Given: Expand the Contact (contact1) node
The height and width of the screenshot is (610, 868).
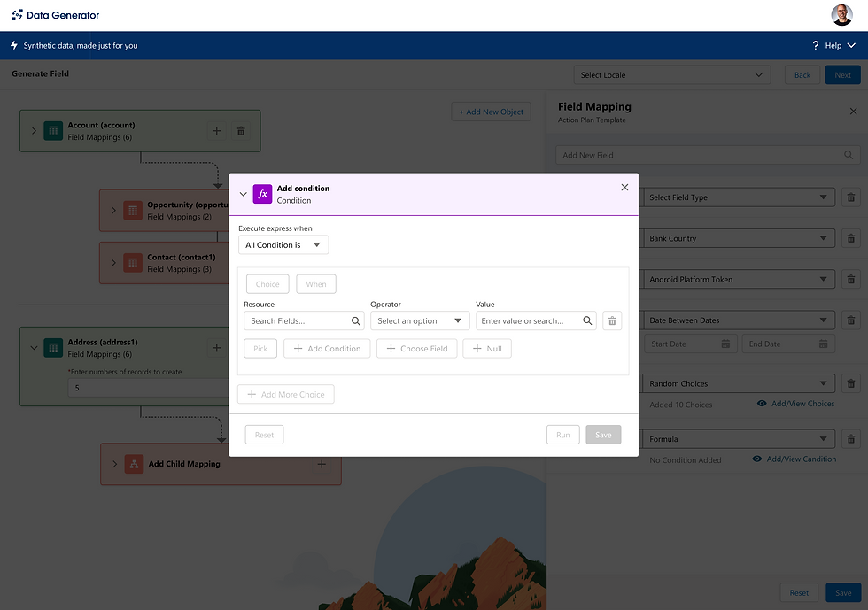Looking at the screenshot, I should point(113,262).
